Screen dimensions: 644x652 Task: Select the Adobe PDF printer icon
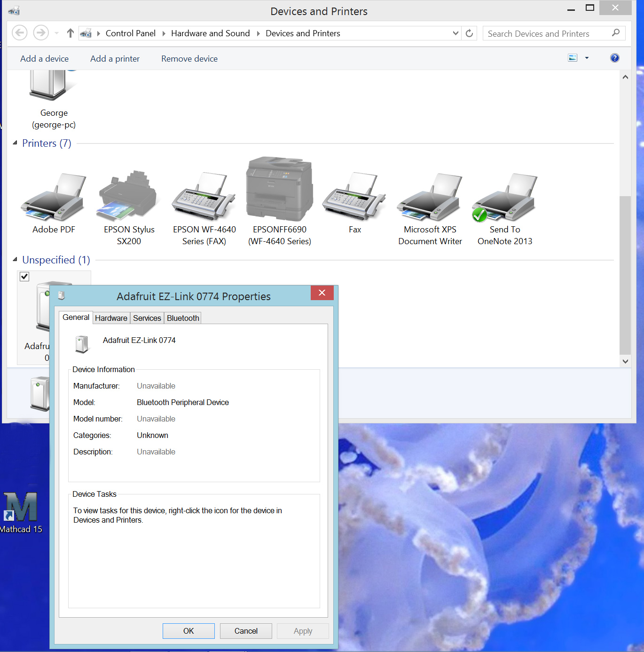pos(54,197)
